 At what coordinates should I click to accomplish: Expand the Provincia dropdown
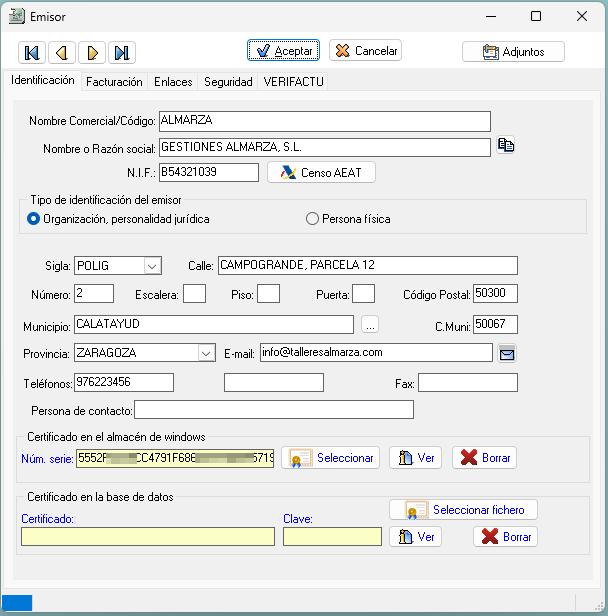pos(205,352)
